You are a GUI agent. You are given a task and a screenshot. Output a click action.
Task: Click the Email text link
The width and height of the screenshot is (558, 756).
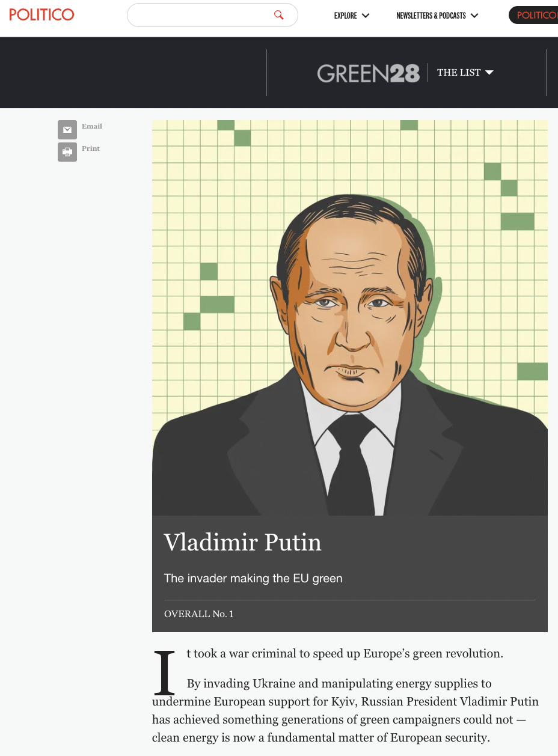(92, 126)
